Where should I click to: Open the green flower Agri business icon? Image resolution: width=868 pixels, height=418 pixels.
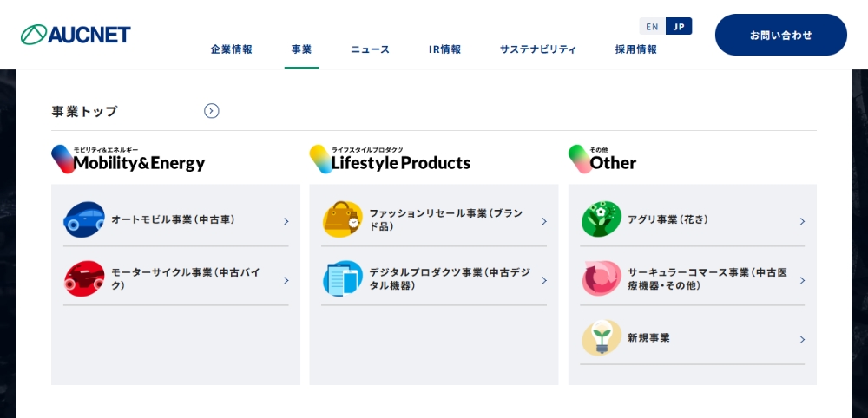[x=601, y=219]
